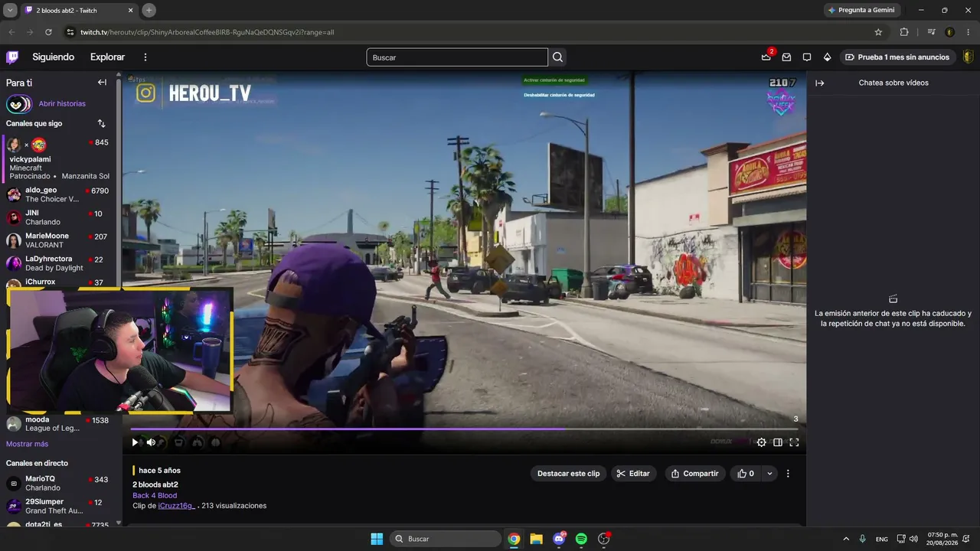Viewport: 980px width, 551px height.
Task: Open Chrome three-dot main menu
Action: pos(968,32)
